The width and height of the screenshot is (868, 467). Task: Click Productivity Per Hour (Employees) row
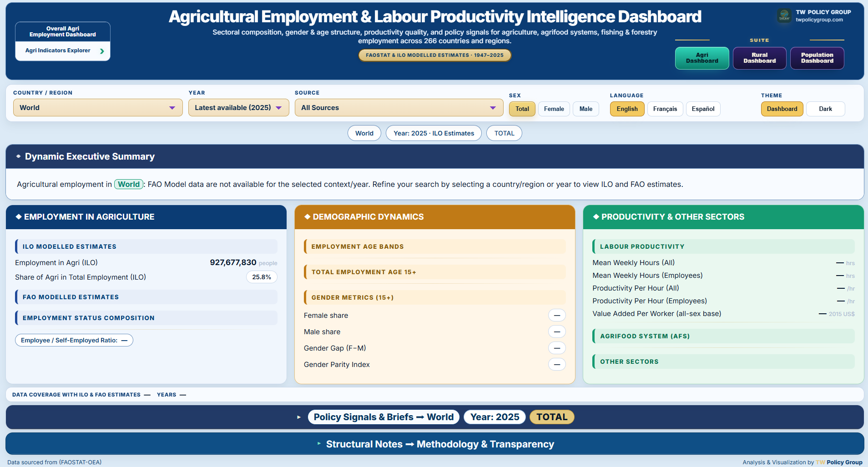tap(723, 301)
